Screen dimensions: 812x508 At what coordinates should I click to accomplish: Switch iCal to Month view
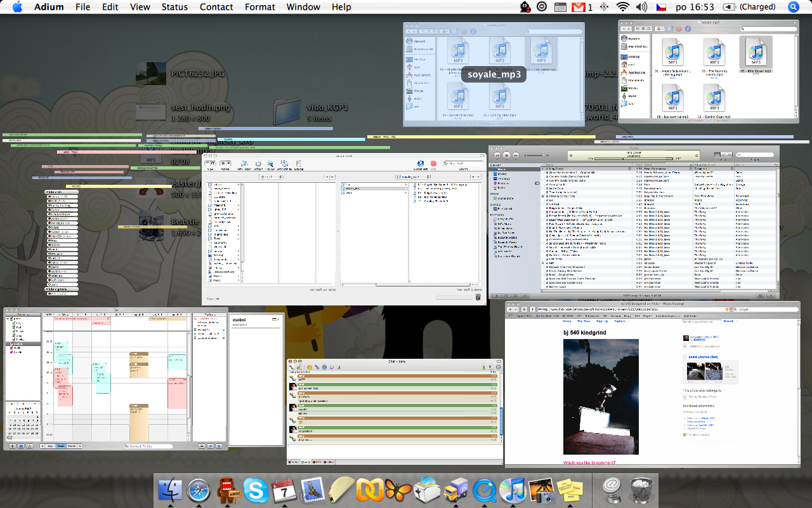tap(72, 446)
